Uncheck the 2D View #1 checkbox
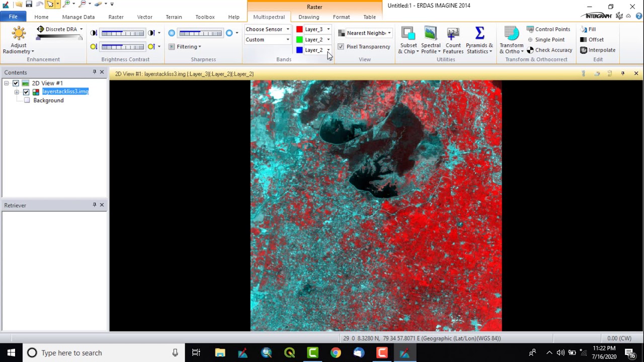644x362 pixels. tap(16, 83)
